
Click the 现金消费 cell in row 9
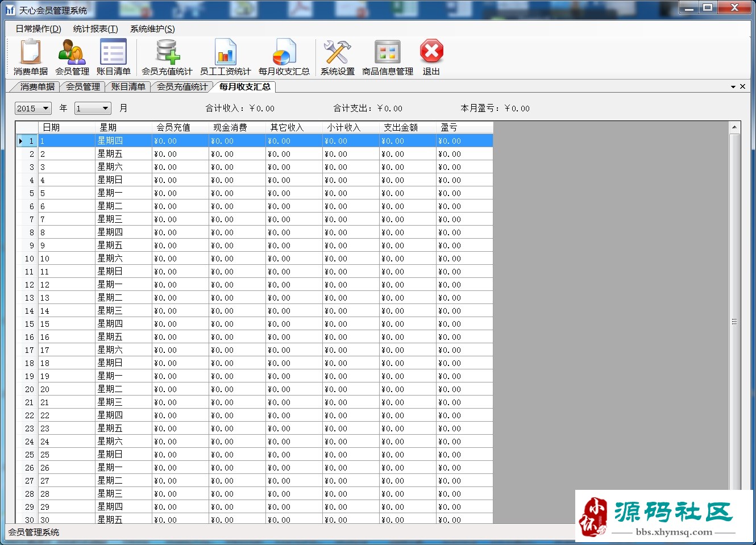click(x=237, y=246)
